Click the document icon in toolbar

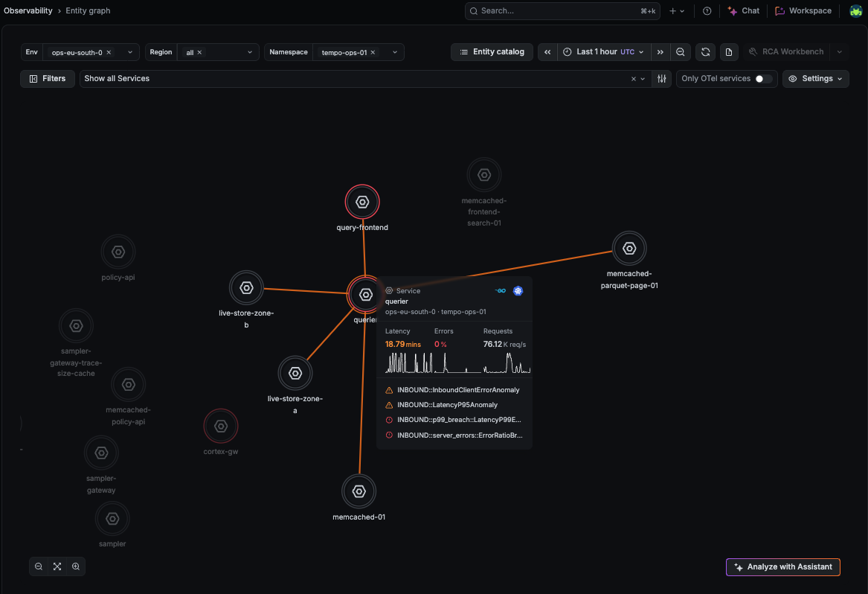click(x=728, y=52)
